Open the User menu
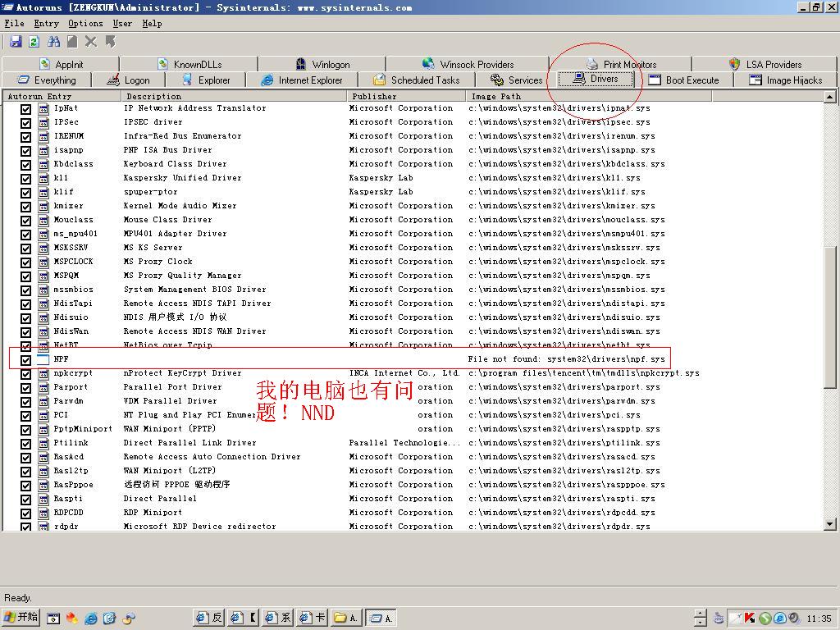Image resolution: width=840 pixels, height=630 pixels. click(x=122, y=24)
